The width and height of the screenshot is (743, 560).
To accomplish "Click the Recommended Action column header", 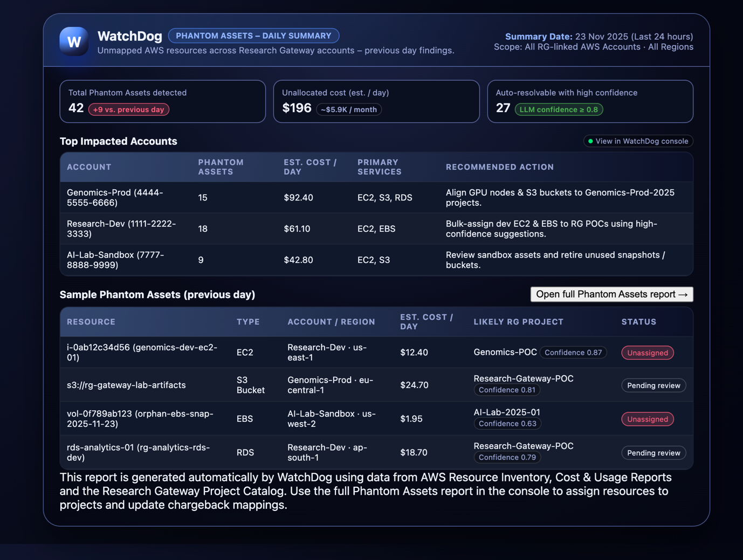I will tap(500, 167).
